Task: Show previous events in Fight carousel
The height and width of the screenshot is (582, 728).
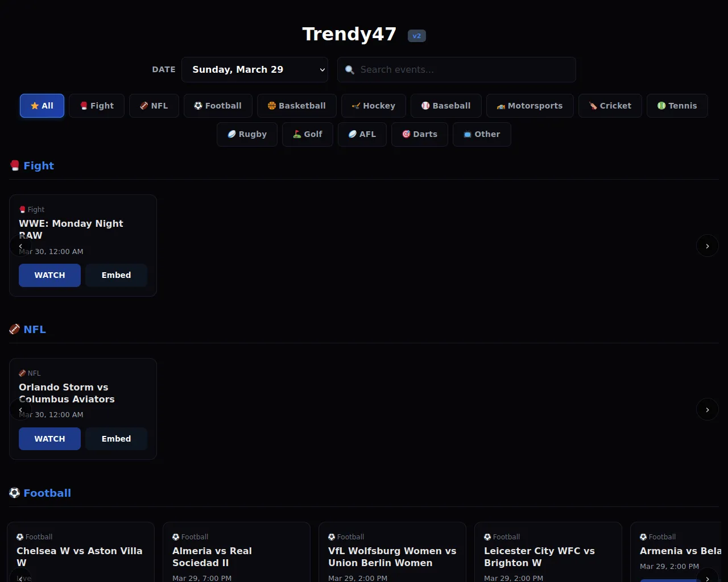Action: point(20,246)
